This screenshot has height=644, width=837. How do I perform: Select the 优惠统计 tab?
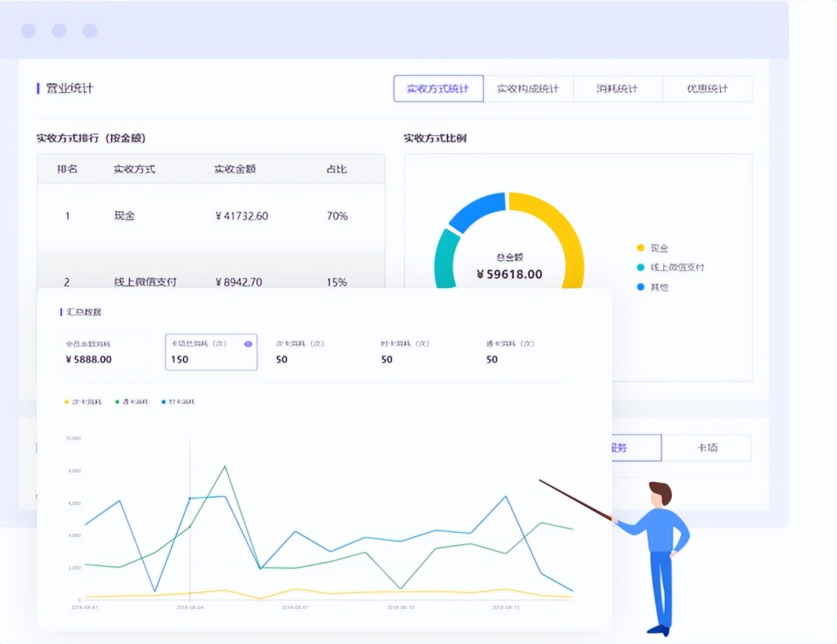pos(707,89)
